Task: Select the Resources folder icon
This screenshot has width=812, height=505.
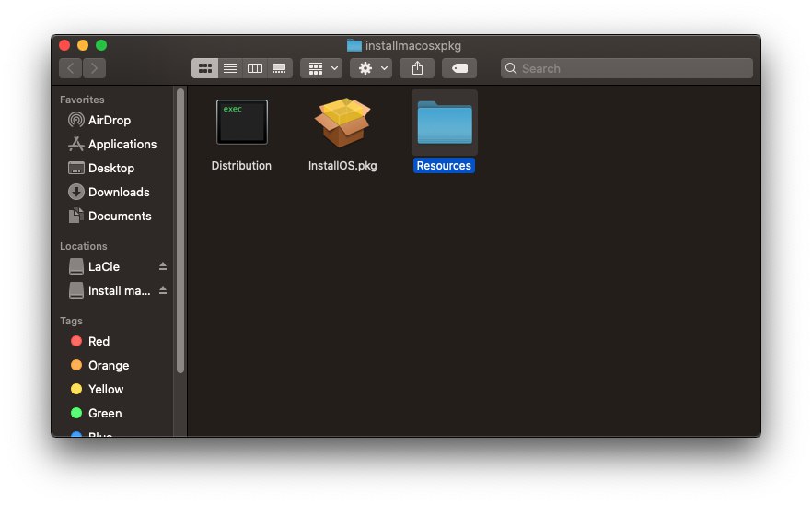Action: (x=445, y=123)
